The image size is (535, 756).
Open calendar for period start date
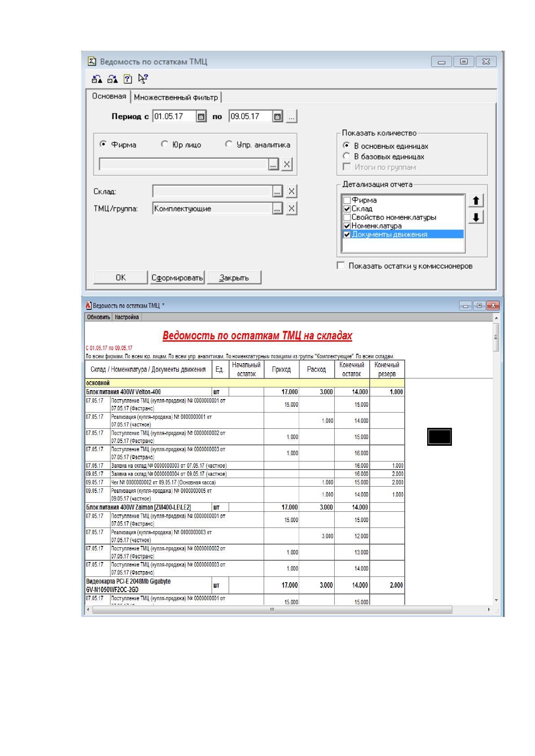click(202, 117)
